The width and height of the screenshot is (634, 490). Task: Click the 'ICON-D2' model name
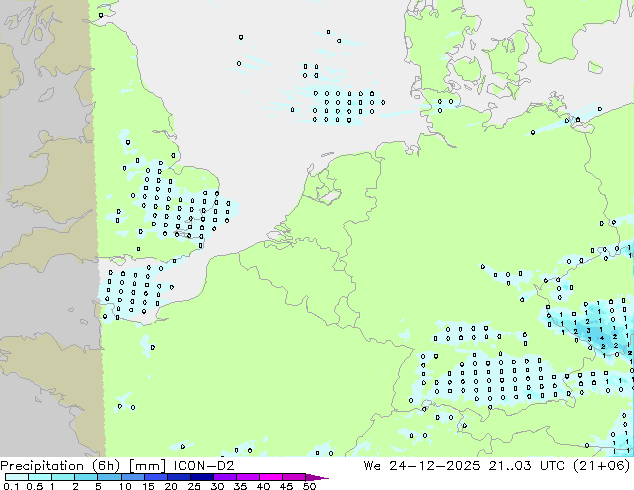tap(204, 466)
